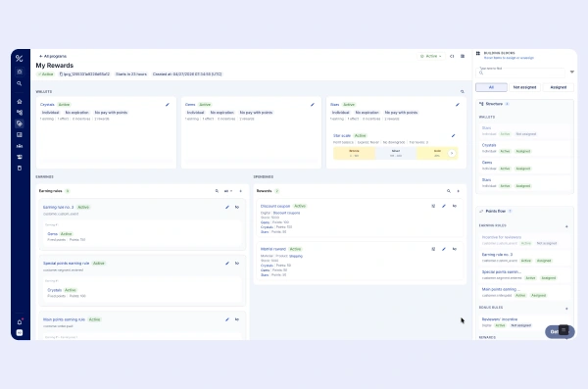Image resolution: width=588 pixels, height=389 pixels.
Task: Click icon right of pencil on Earning rule no. 3
Action: pos(237,207)
